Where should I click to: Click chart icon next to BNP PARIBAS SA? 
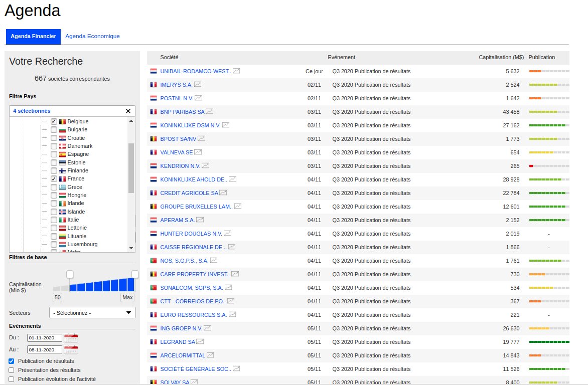pos(210,111)
